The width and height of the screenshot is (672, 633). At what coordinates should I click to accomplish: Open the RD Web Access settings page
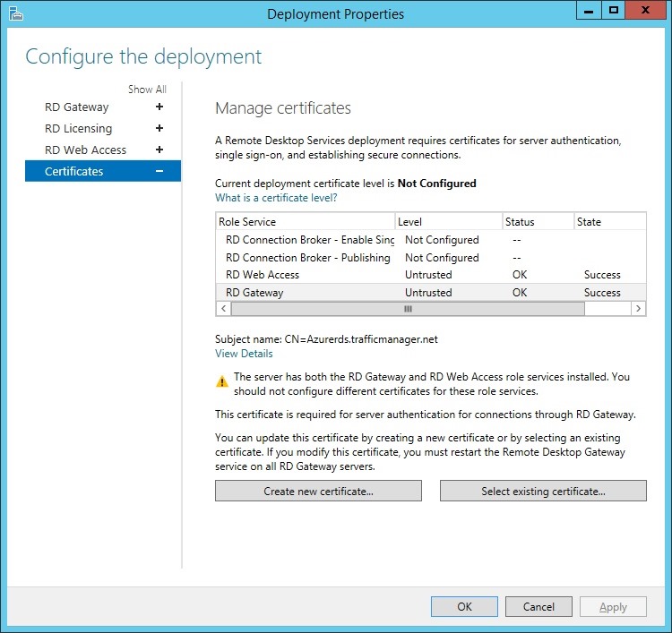click(x=86, y=150)
